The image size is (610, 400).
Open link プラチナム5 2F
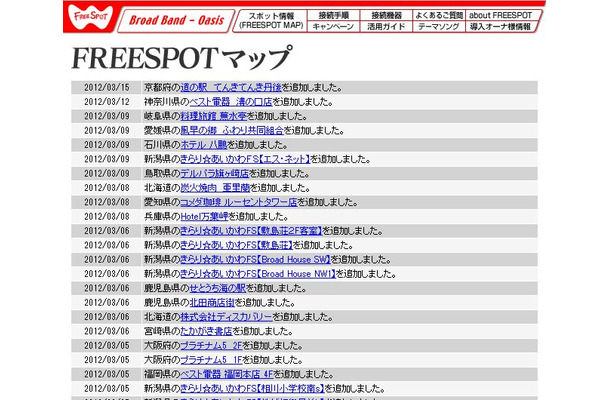(x=211, y=346)
